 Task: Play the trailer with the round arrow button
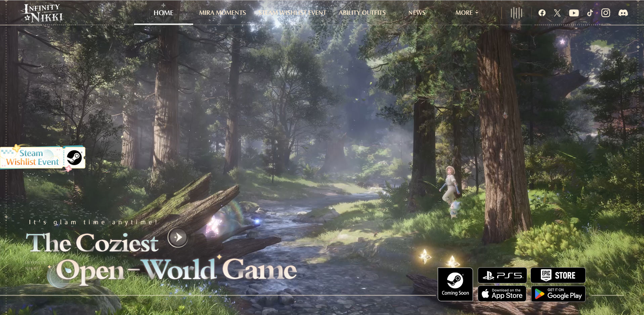click(178, 237)
